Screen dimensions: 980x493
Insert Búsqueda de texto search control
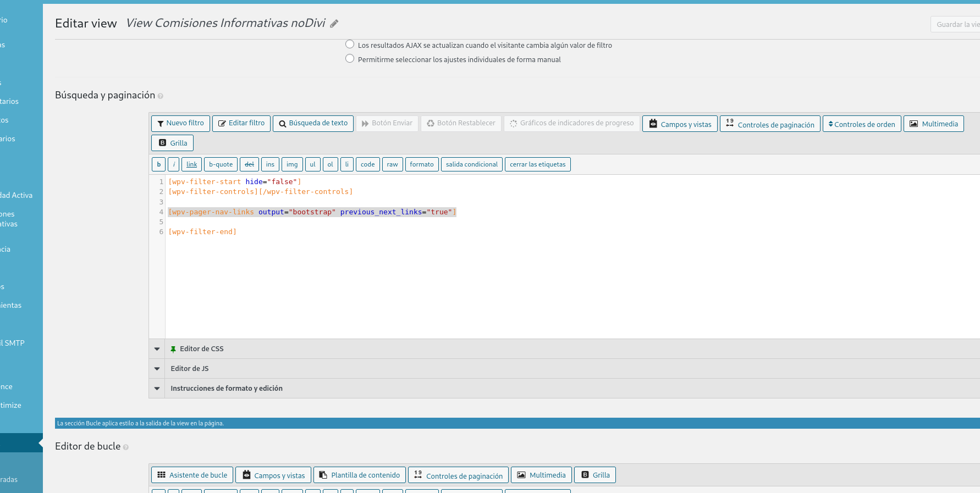313,124
